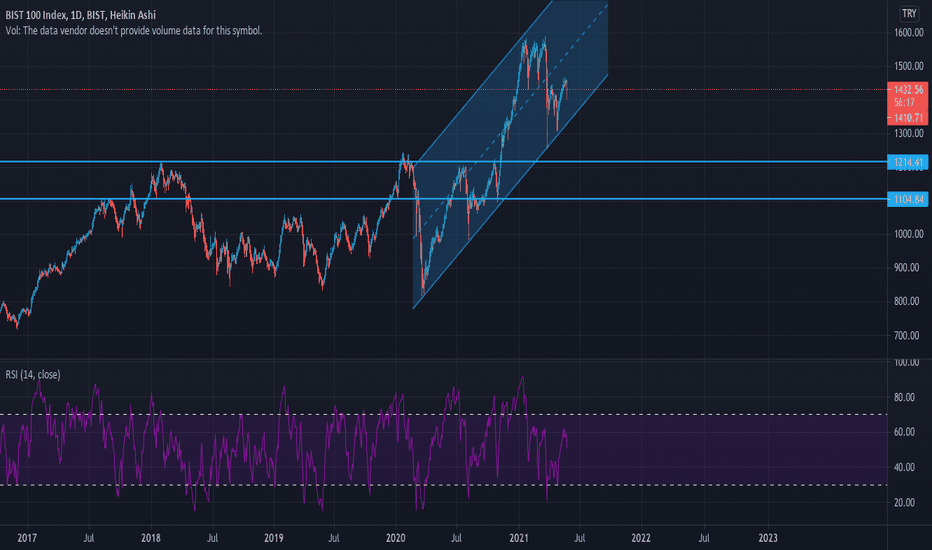Click the RSI 80.00 scale value

point(904,397)
